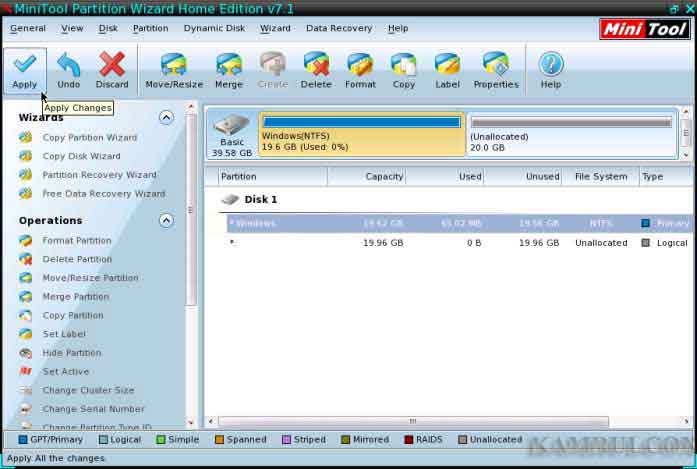Open the View menu
The height and width of the screenshot is (469, 697).
(x=72, y=28)
